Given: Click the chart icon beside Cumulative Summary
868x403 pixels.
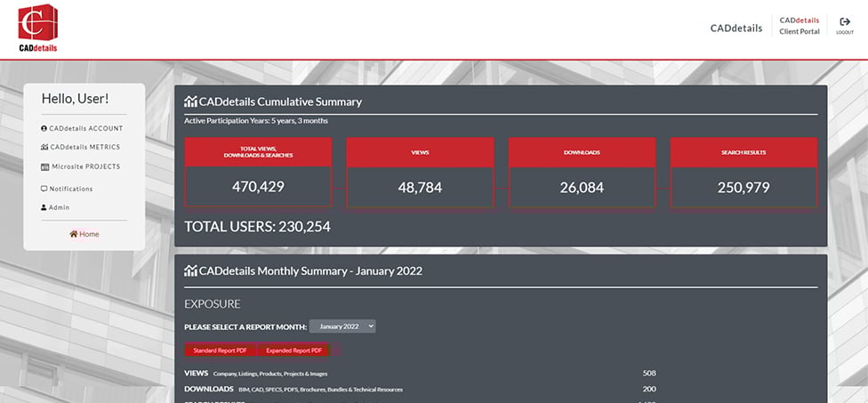Looking at the screenshot, I should (x=190, y=101).
